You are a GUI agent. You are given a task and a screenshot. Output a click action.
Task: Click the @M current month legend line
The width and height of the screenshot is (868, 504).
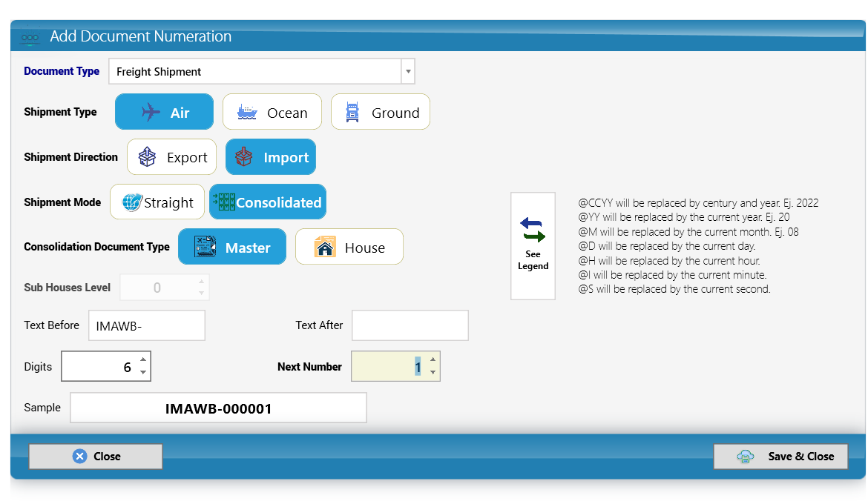coord(688,232)
